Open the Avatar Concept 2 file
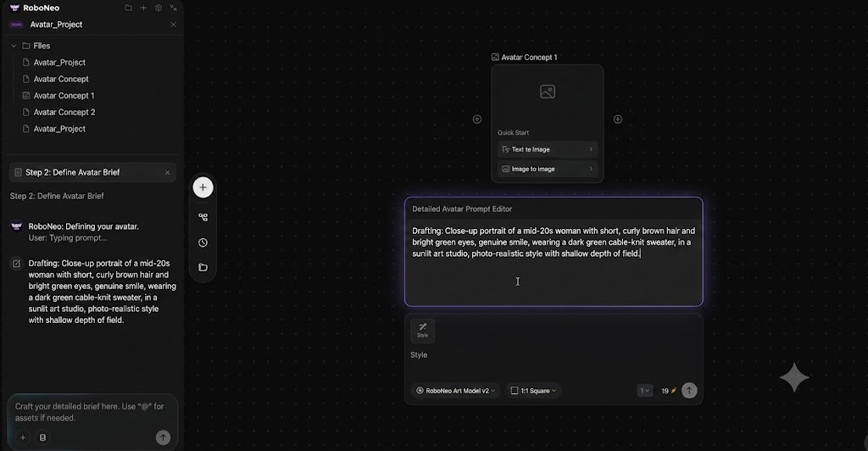 click(x=64, y=113)
